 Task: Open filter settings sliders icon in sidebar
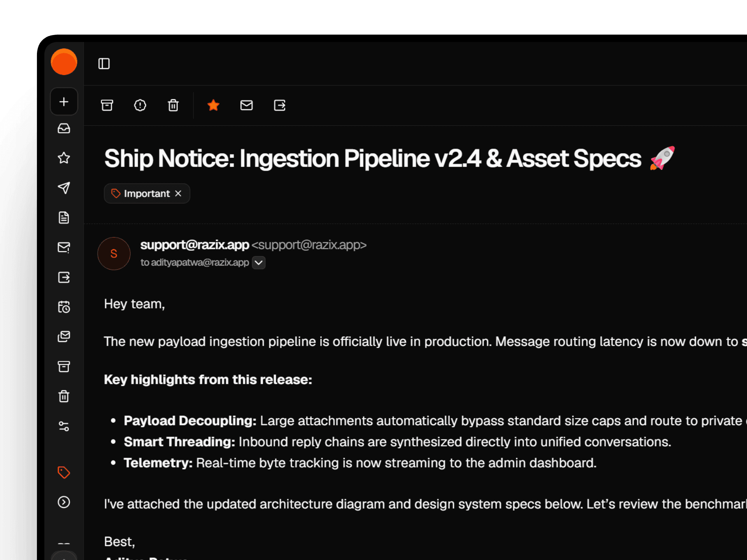point(64,426)
